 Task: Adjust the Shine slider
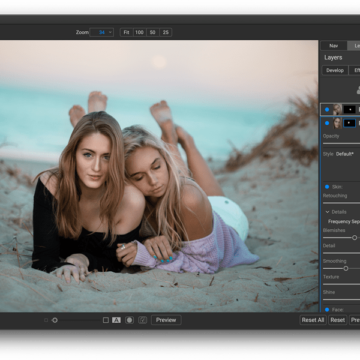point(341,299)
